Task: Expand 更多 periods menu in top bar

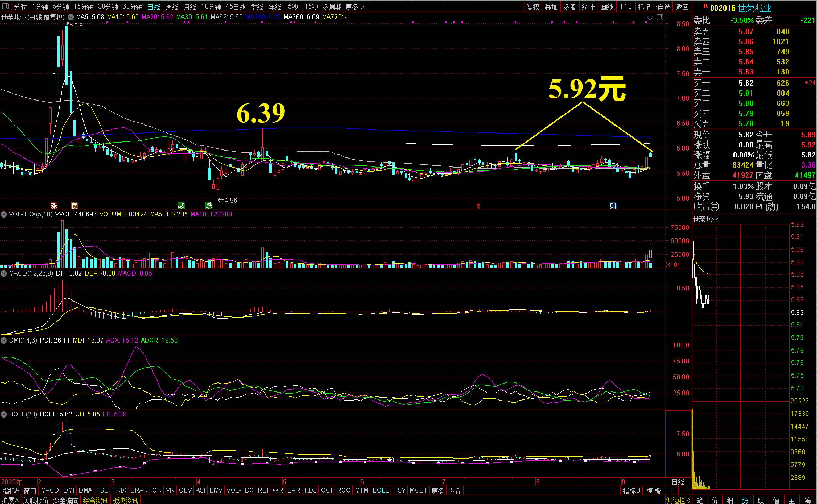Action: tap(354, 7)
